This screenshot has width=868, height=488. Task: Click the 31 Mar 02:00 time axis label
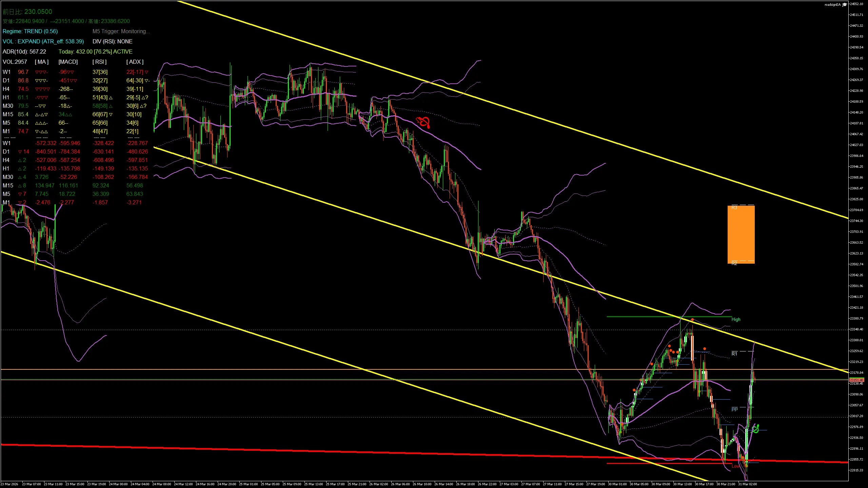point(747,484)
